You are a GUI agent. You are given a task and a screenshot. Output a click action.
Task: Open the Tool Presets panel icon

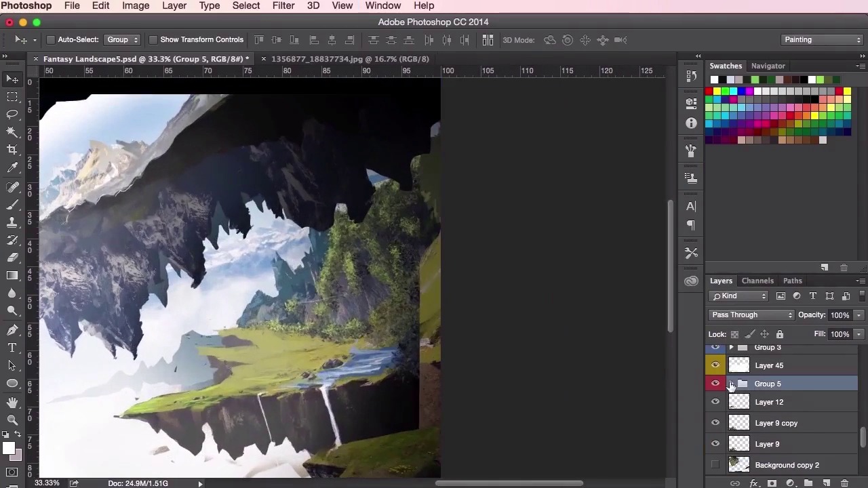coord(691,253)
